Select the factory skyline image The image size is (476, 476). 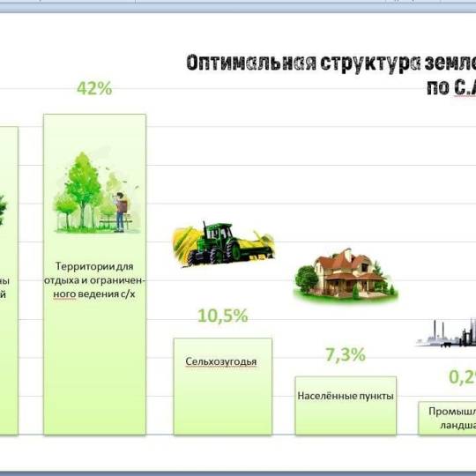[x=446, y=332]
